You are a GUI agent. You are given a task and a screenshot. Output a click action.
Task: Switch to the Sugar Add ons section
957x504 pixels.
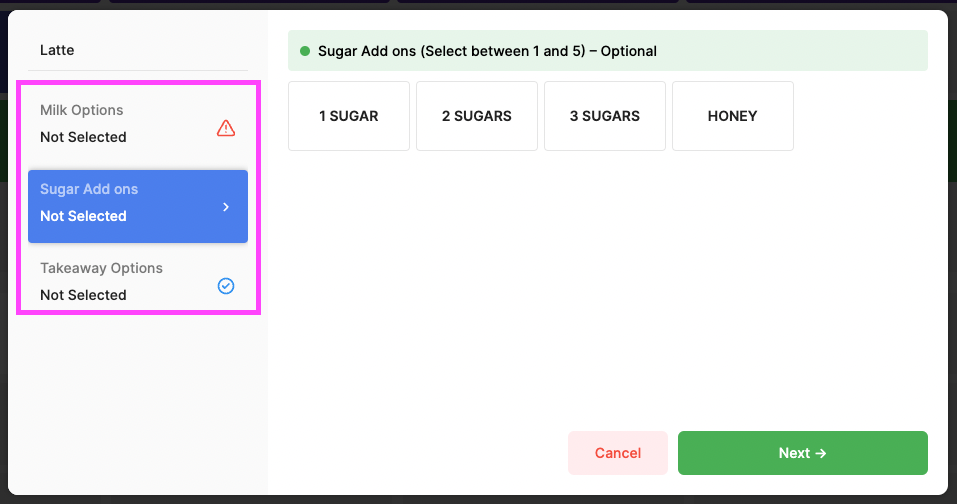138,206
